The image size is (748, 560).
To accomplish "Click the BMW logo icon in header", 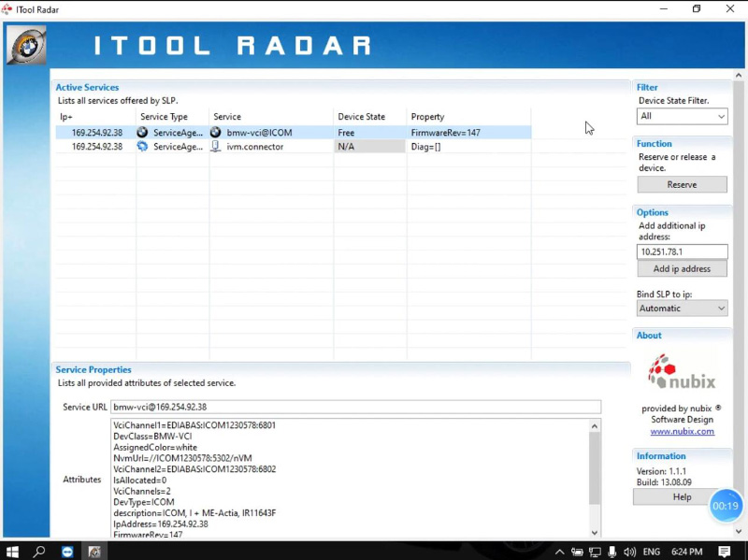I will click(x=26, y=45).
